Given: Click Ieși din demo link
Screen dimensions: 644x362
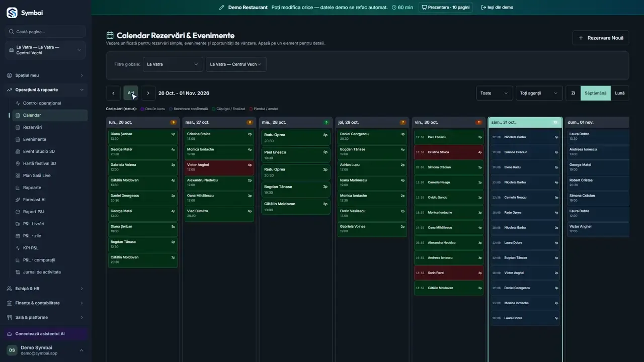Looking at the screenshot, I should (497, 8).
